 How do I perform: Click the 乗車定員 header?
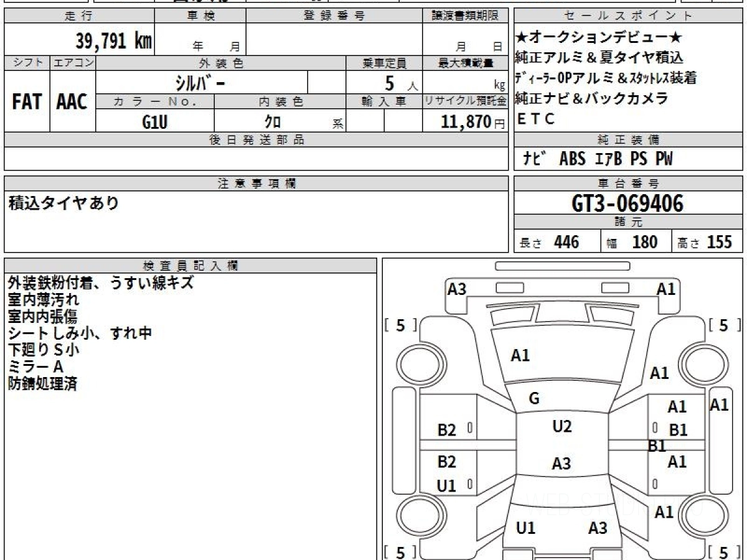384,63
